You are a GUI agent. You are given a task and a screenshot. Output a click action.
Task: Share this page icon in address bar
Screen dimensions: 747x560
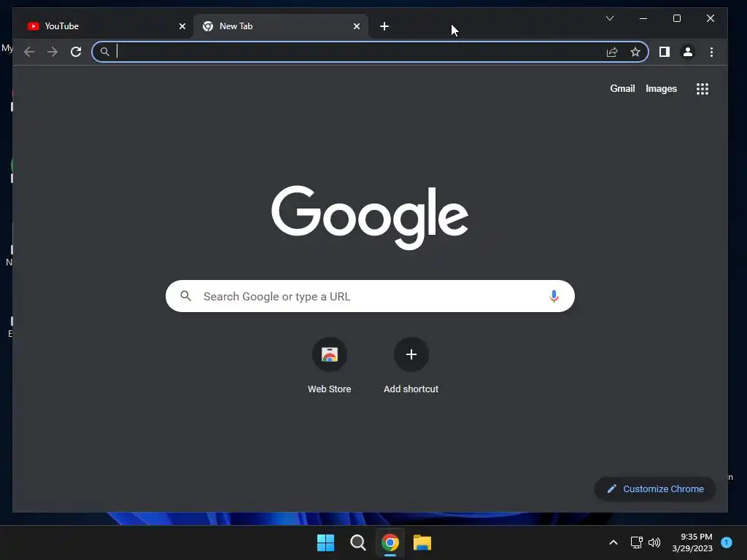(x=612, y=52)
